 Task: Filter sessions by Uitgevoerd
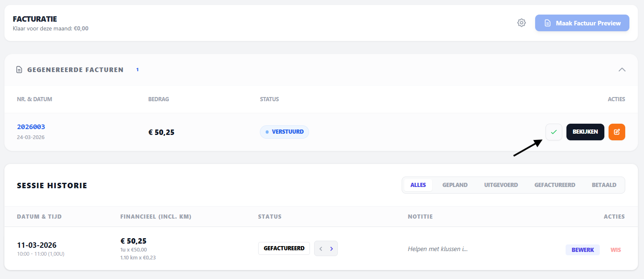[x=501, y=185]
